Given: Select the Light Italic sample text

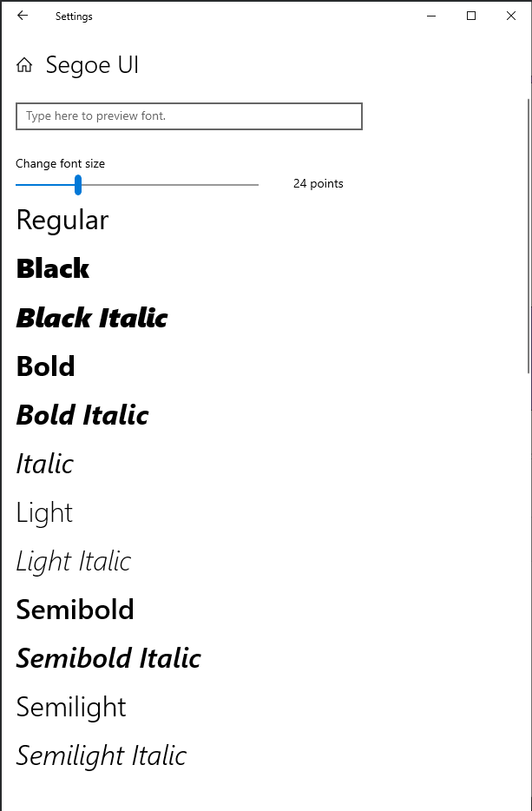Looking at the screenshot, I should (74, 561).
